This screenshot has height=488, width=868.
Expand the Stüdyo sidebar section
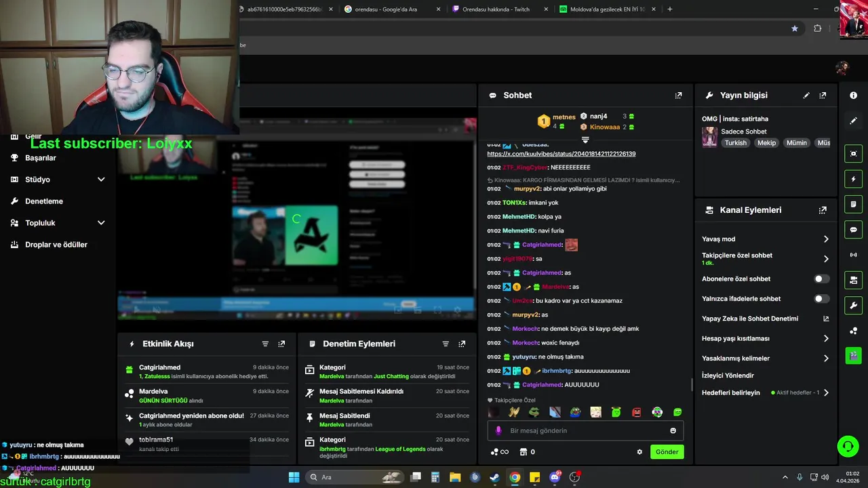coord(101,180)
